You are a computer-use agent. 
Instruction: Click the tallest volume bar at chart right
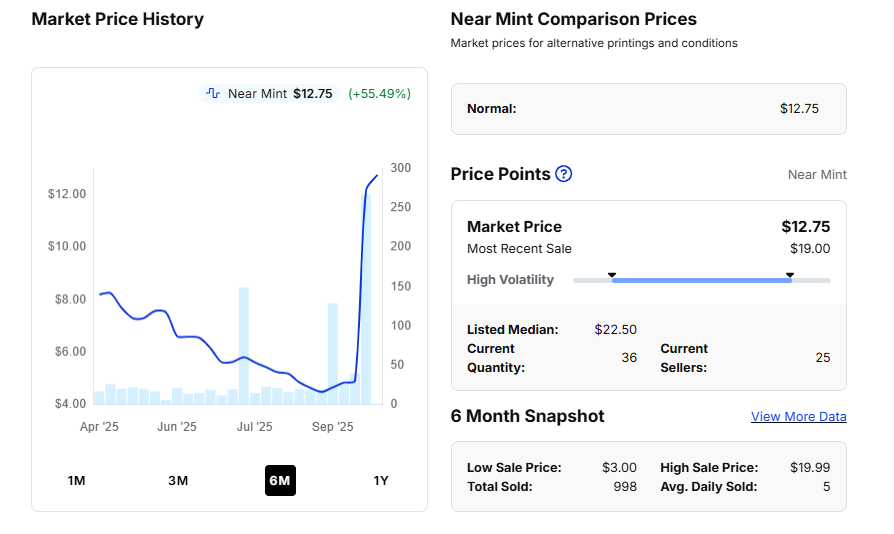pyautogui.click(x=367, y=300)
